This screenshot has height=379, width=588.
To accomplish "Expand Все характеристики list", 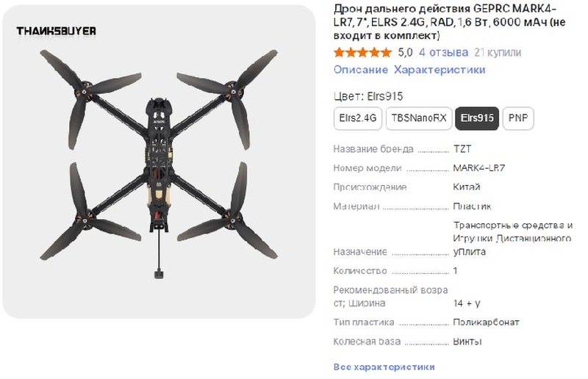I will coord(384,367).
